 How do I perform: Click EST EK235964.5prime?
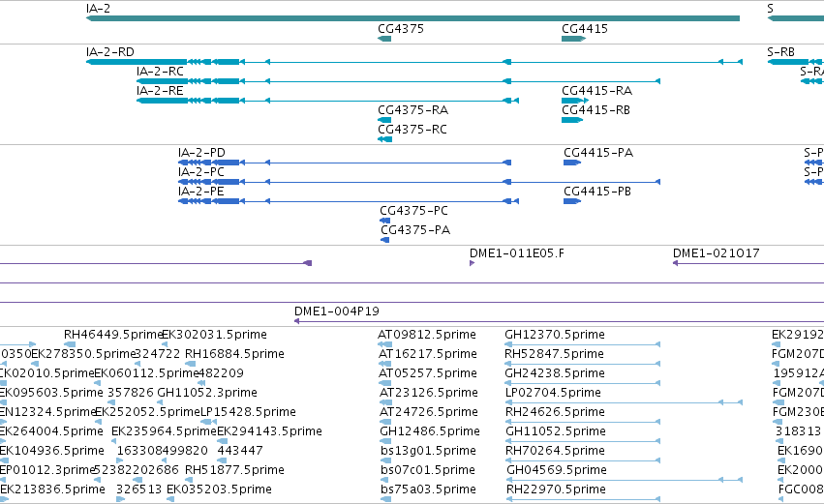click(x=164, y=432)
